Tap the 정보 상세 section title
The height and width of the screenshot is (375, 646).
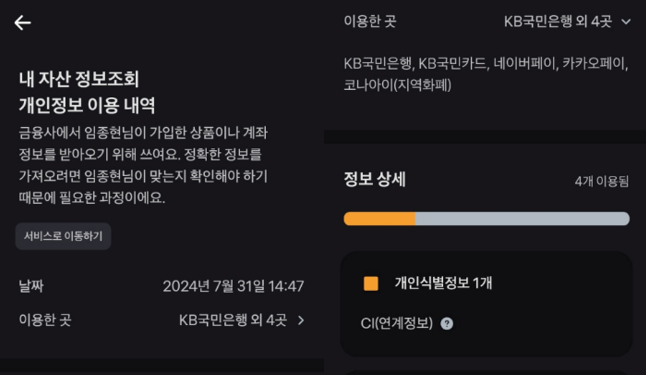click(x=374, y=179)
